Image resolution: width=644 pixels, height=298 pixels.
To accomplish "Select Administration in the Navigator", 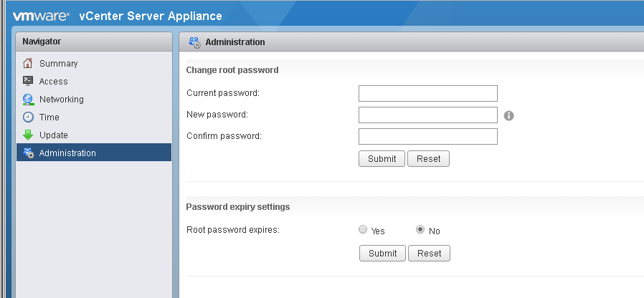I will [x=94, y=153].
